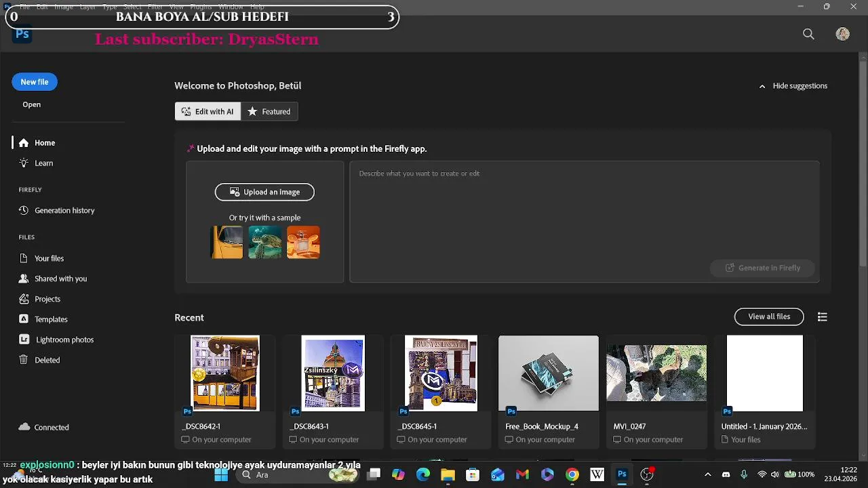
Task: Open the Outlook taskbar icon
Action: coord(498,475)
